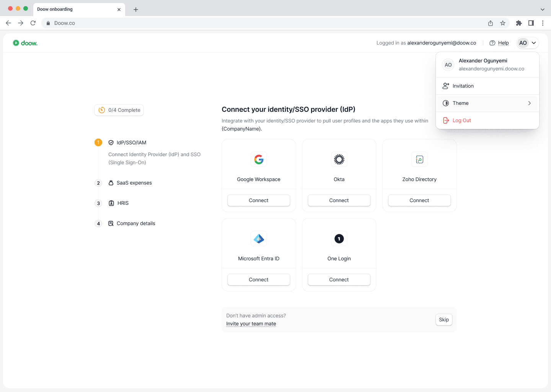Click the Connect your identity/SSO provider heading

coord(289,109)
